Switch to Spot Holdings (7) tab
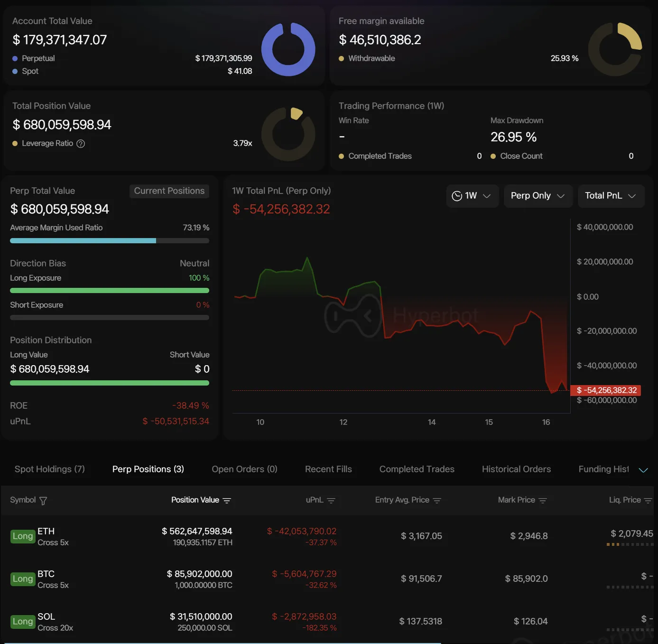The width and height of the screenshot is (658, 644). coord(50,469)
